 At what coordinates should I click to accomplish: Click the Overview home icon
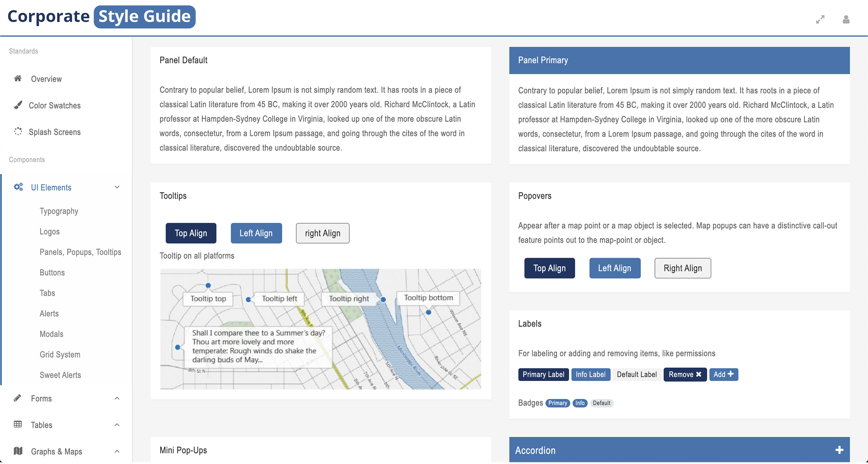tap(18, 79)
